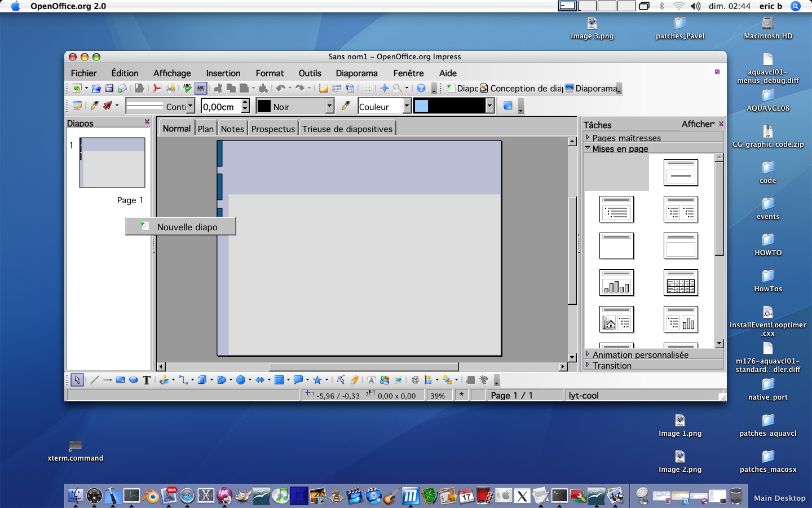The width and height of the screenshot is (812, 508).
Task: Click the Export as PDF icon
Action: [x=157, y=88]
